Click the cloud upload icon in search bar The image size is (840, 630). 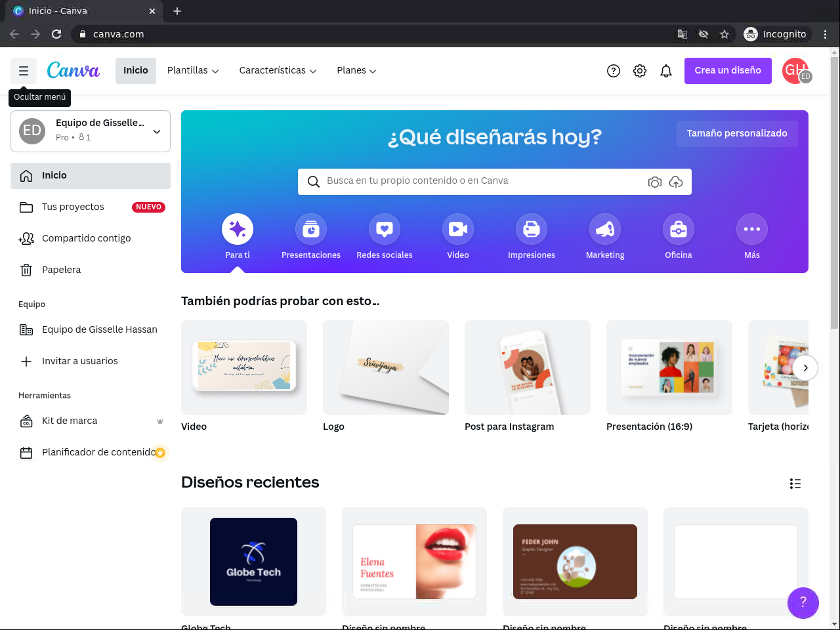click(x=676, y=182)
